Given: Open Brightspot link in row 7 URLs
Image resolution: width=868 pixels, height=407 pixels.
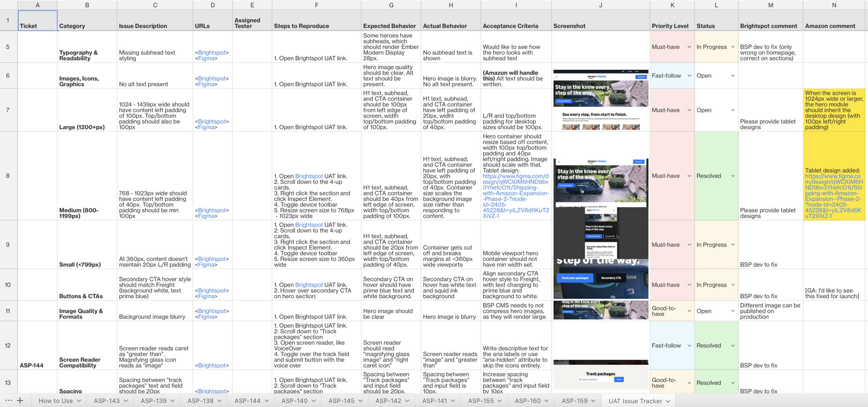Looking at the screenshot, I should (212, 122).
